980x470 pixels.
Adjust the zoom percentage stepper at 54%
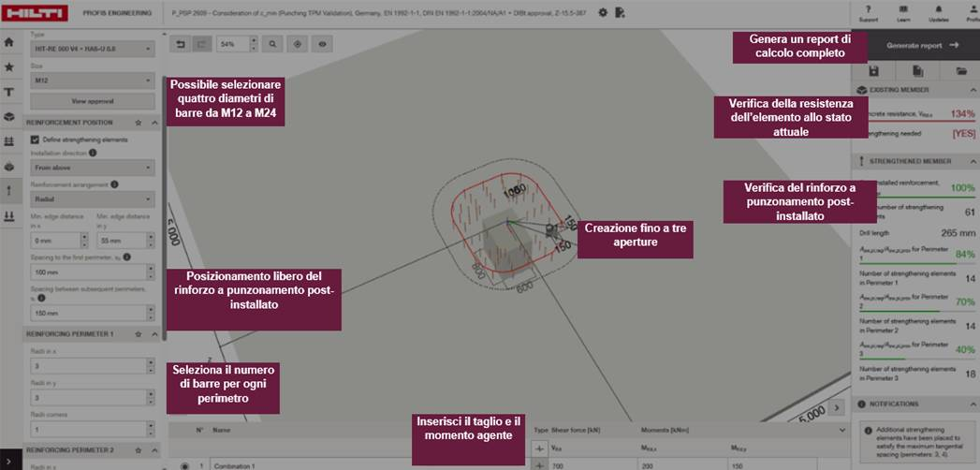click(x=253, y=44)
